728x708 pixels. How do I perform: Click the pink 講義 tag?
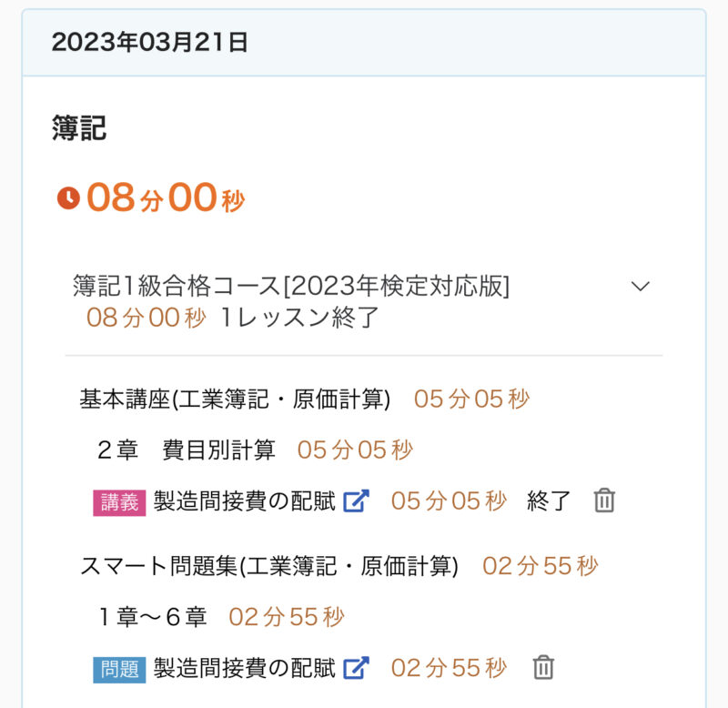119,501
